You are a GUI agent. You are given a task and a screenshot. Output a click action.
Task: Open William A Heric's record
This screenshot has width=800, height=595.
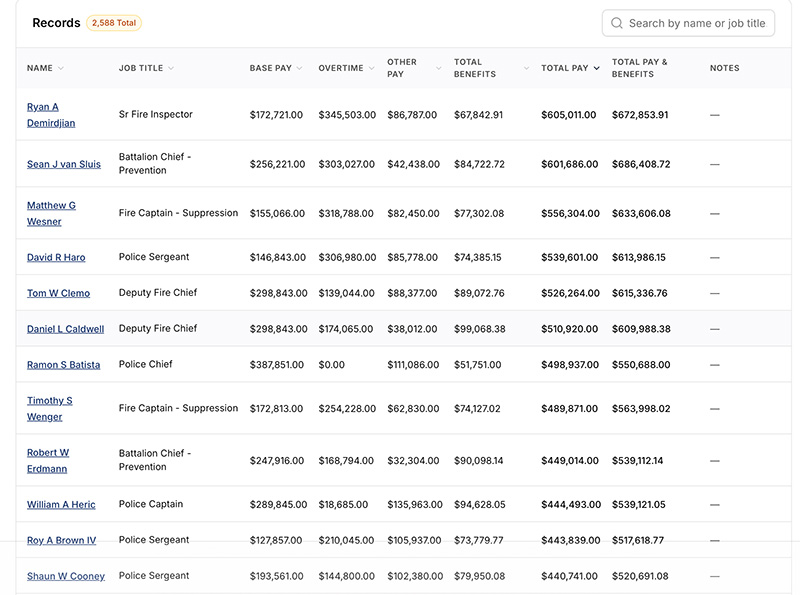pos(61,505)
